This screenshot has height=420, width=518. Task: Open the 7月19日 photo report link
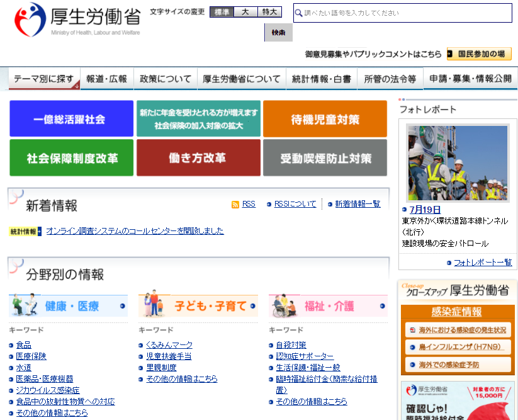tap(425, 210)
